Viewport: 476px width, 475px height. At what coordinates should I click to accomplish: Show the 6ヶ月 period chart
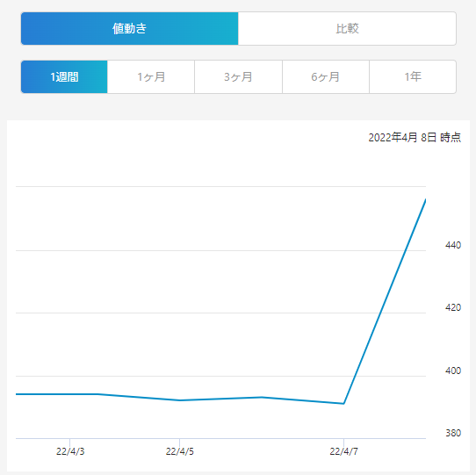tap(326, 76)
